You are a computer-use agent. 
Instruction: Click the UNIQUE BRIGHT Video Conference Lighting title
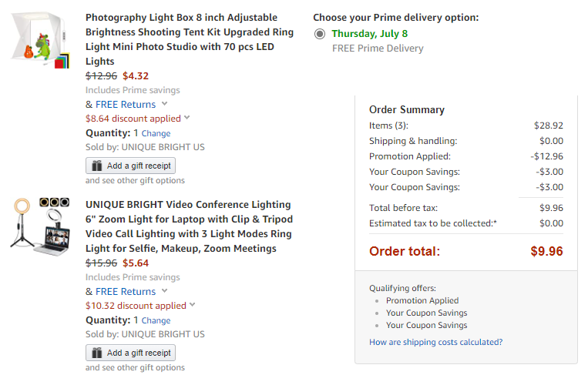189,226
